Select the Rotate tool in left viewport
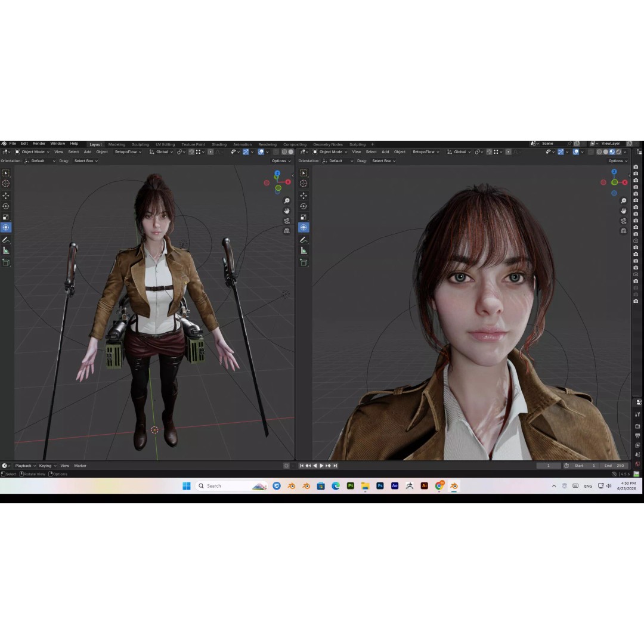Image resolution: width=644 pixels, height=644 pixels. click(6, 206)
